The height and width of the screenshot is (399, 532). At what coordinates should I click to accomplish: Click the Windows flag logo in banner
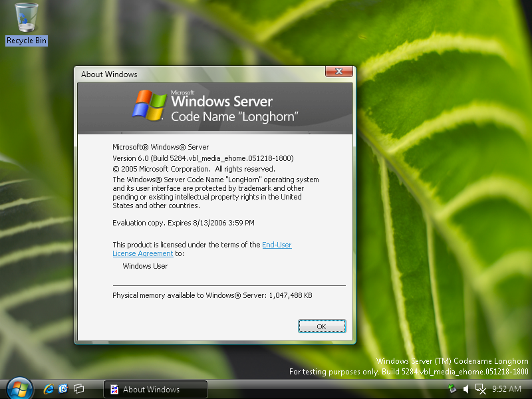149,105
